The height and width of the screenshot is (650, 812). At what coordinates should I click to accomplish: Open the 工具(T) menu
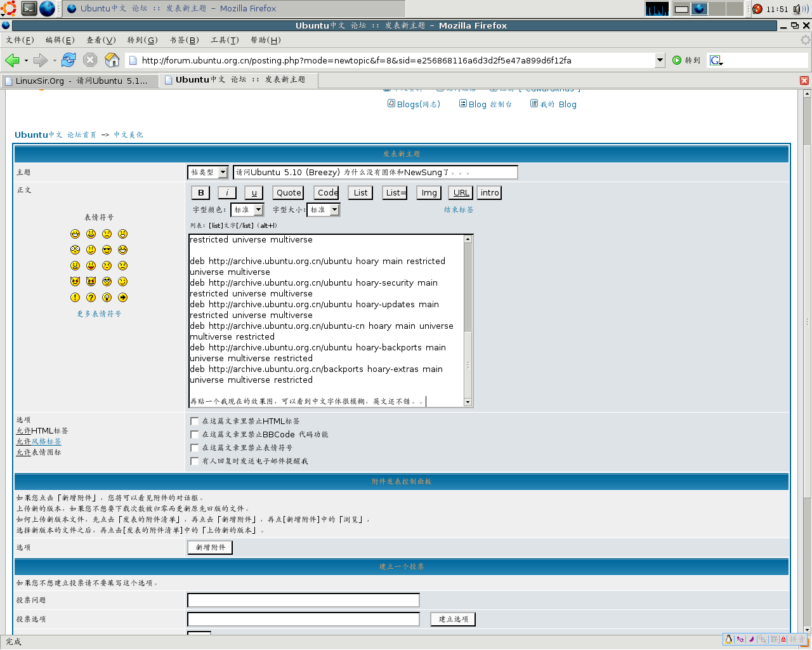tap(225, 40)
